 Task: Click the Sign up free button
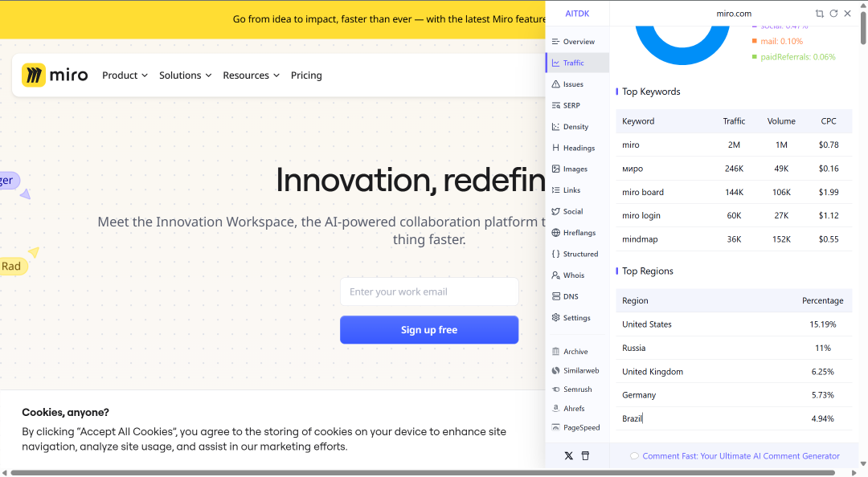tap(429, 330)
